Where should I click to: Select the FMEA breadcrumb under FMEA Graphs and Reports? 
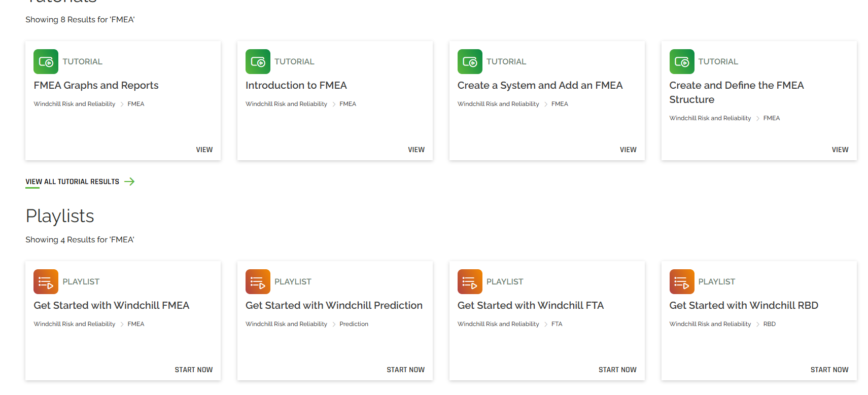[x=135, y=103]
